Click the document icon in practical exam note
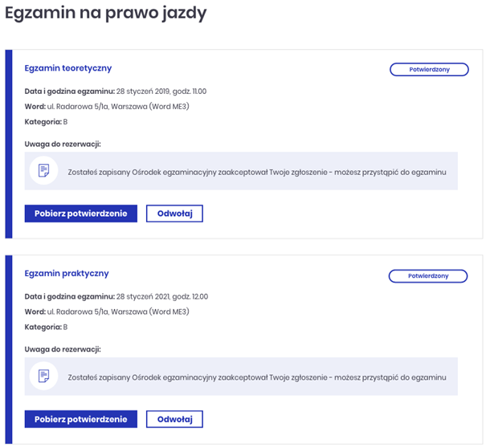Image resolution: width=486 pixels, height=448 pixels. pyautogui.click(x=43, y=376)
